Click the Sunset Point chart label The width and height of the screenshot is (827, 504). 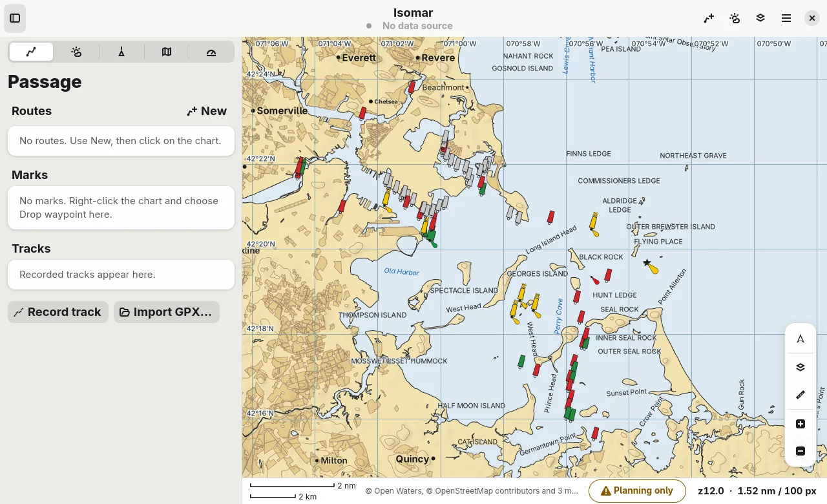coord(627,393)
